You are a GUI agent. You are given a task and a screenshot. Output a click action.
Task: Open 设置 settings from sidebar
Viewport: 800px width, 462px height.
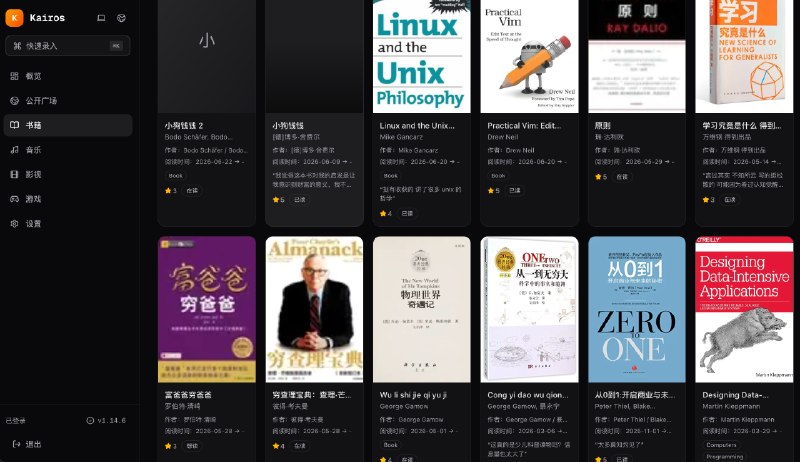pyautogui.click(x=68, y=223)
